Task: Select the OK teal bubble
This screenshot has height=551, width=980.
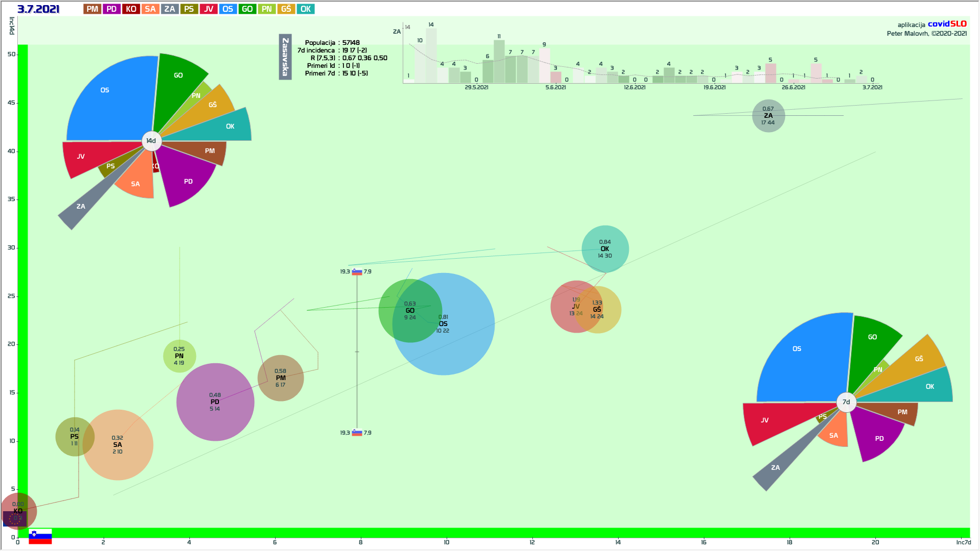Action: coord(605,249)
